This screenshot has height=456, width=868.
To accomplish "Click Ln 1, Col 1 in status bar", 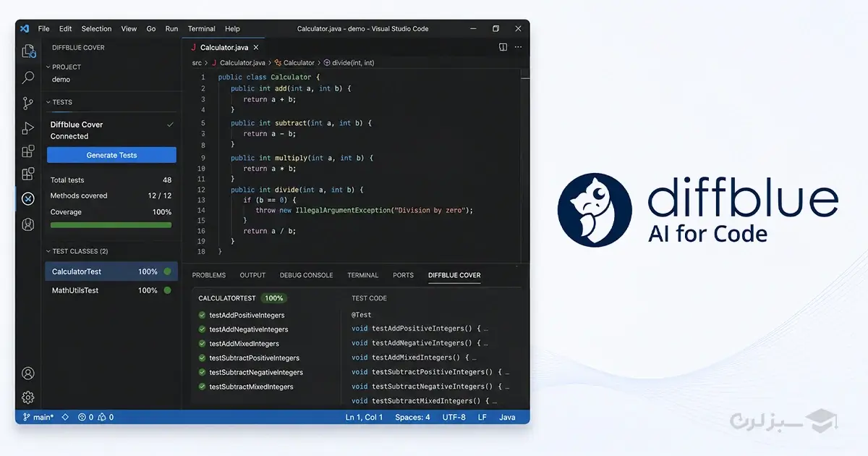I will click(364, 418).
